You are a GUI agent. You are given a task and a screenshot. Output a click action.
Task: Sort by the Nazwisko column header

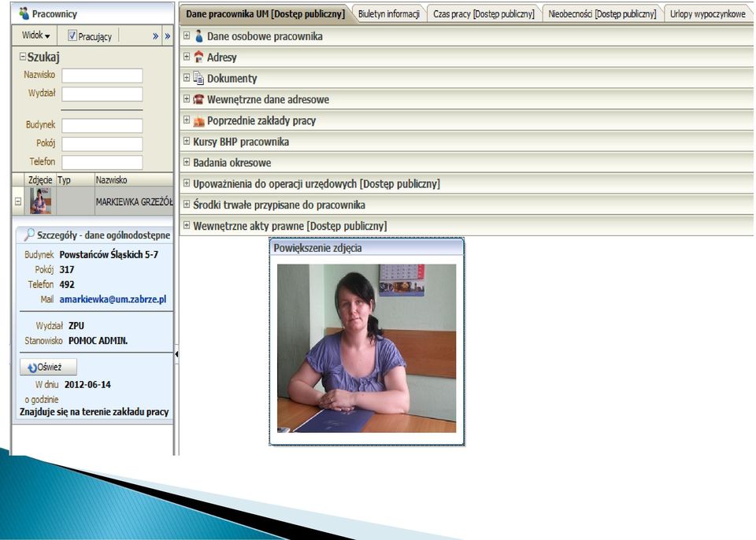point(134,179)
